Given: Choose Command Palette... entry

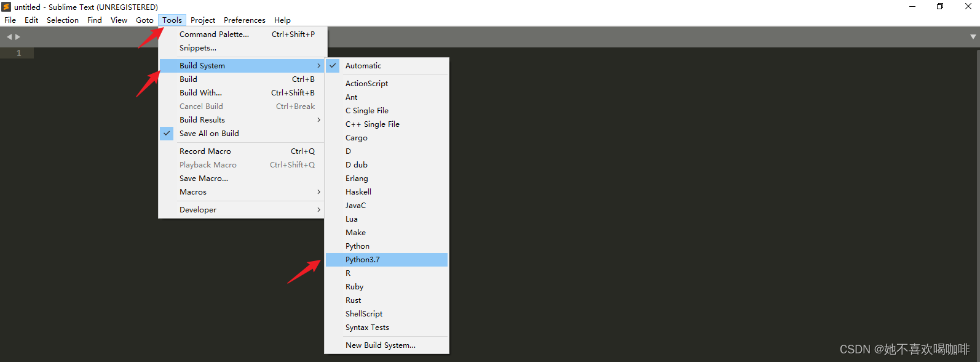Looking at the screenshot, I should (243, 34).
